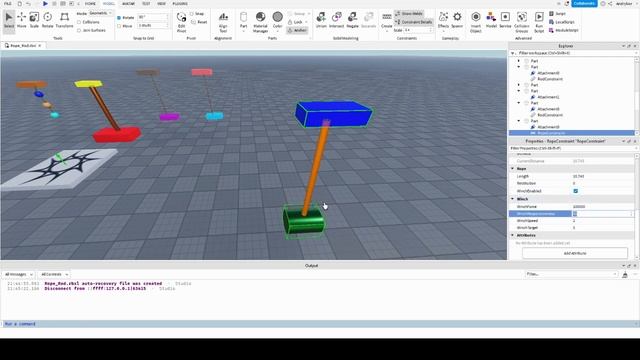Insert a Script from Advanced group

coord(558,14)
